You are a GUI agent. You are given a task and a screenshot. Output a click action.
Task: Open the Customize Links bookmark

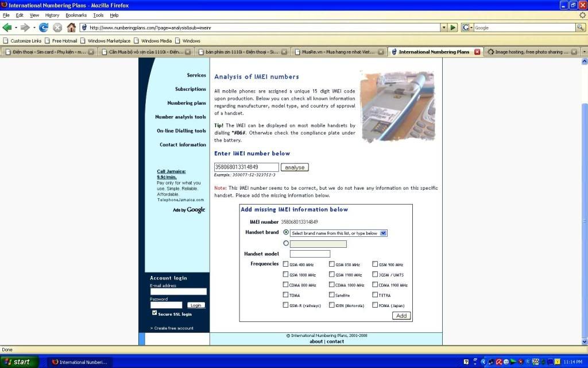coord(22,41)
